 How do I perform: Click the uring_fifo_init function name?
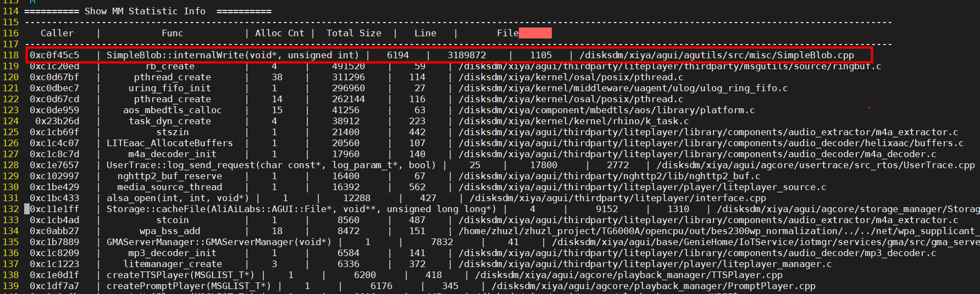point(170,88)
